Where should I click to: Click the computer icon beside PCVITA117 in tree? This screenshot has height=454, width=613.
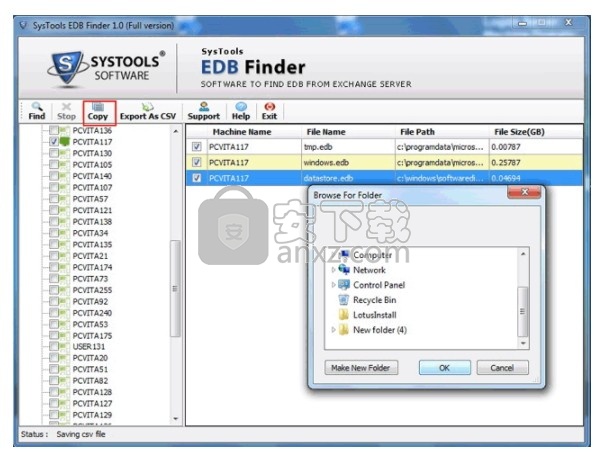click(65, 142)
